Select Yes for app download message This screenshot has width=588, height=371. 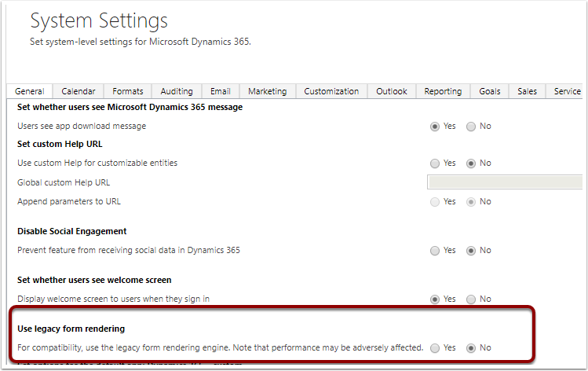tap(435, 127)
